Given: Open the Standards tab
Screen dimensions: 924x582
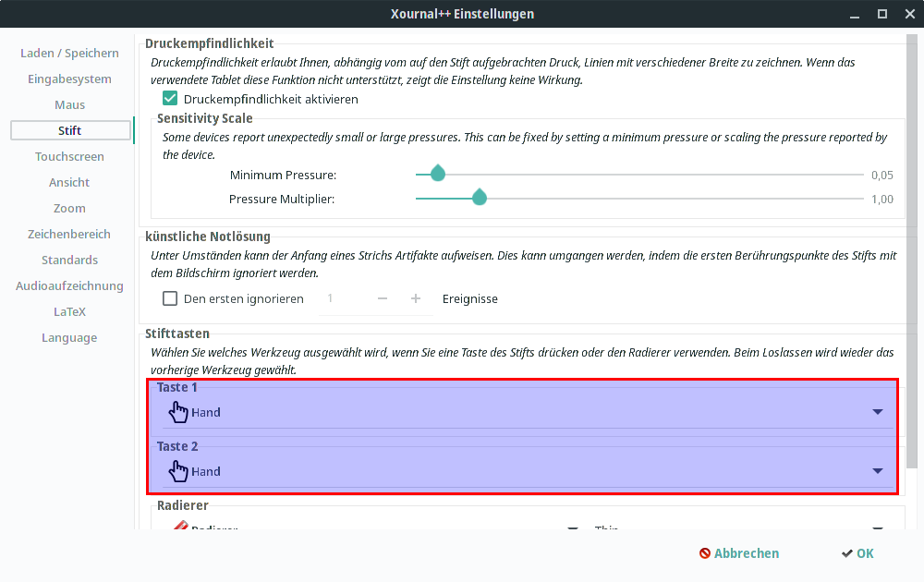Looking at the screenshot, I should [69, 261].
